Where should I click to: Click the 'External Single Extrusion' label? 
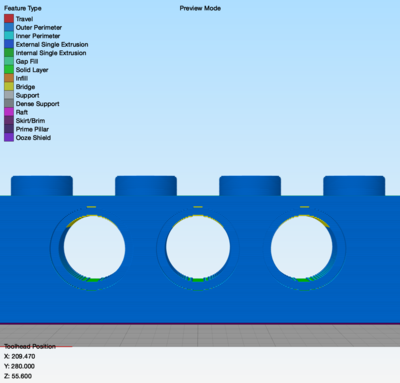click(52, 44)
